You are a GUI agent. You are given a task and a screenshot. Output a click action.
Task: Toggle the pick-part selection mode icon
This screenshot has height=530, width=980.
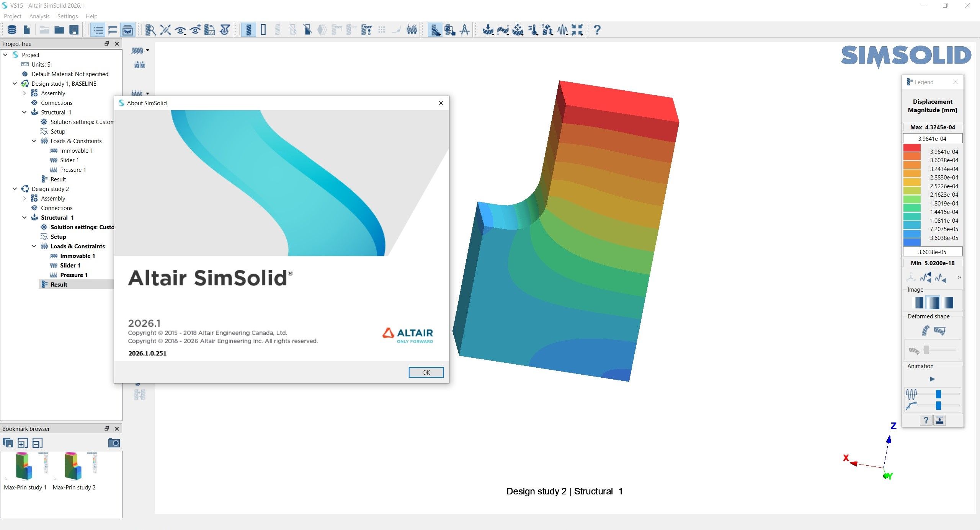(x=435, y=29)
